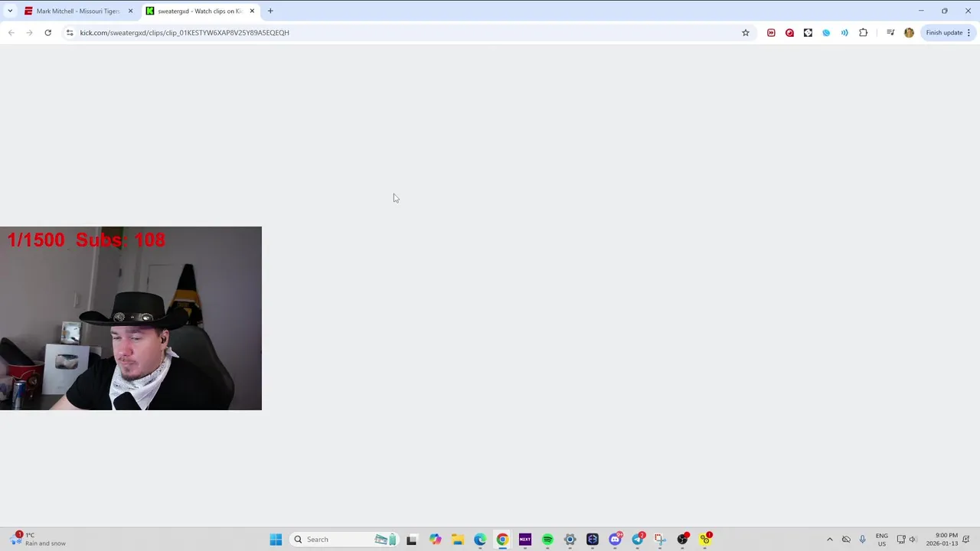Restore down the Chrome window
980x551 pixels.
click(944, 11)
